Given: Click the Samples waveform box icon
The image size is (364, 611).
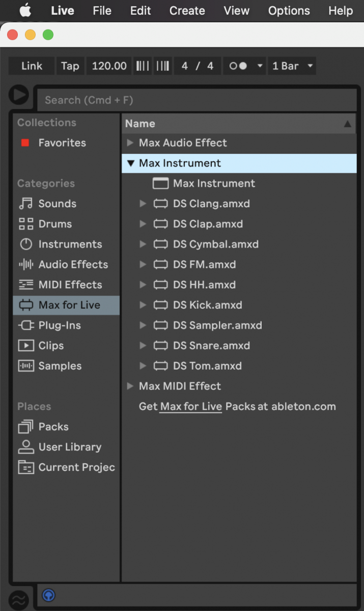Looking at the screenshot, I should (25, 366).
